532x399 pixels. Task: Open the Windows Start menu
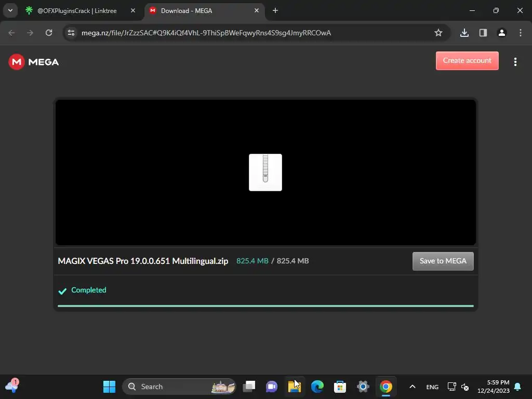[109, 387]
